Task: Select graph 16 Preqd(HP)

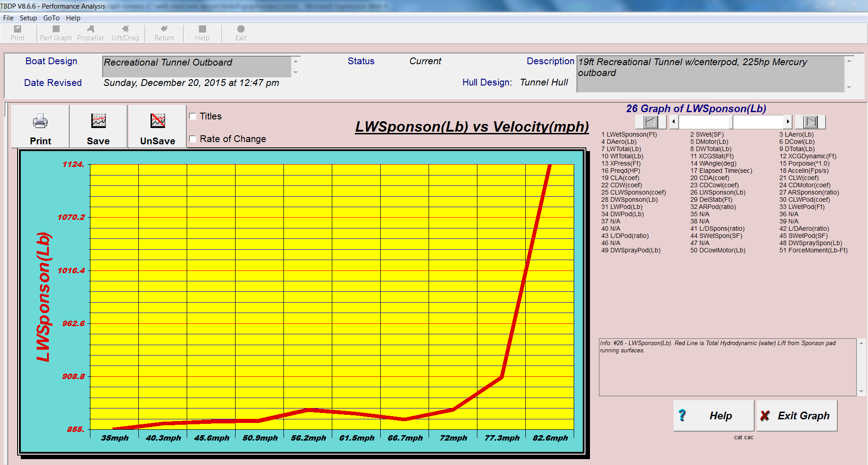Action: click(x=620, y=171)
